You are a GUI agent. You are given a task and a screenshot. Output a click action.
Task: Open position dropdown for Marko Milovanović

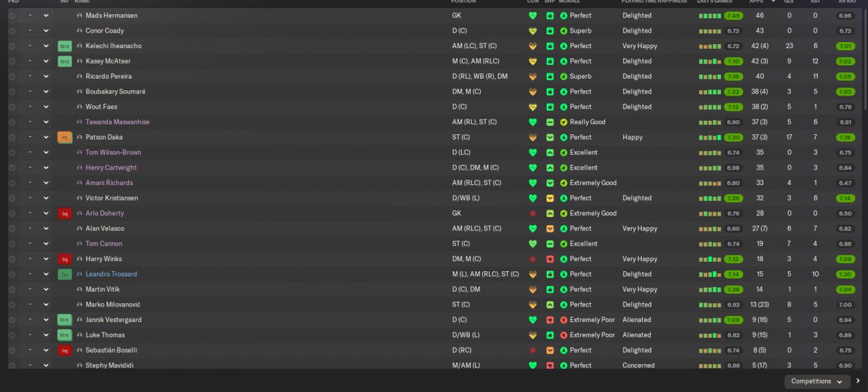pos(46,305)
